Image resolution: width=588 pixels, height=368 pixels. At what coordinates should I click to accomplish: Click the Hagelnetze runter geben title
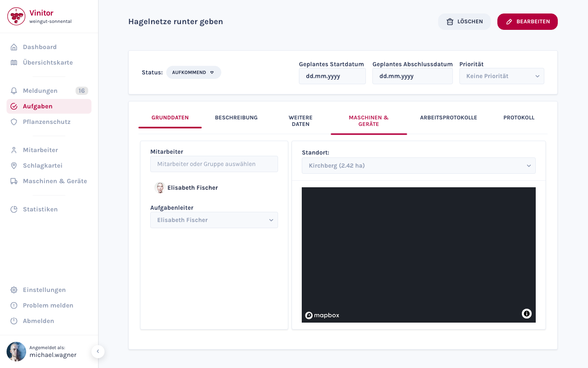(x=176, y=22)
